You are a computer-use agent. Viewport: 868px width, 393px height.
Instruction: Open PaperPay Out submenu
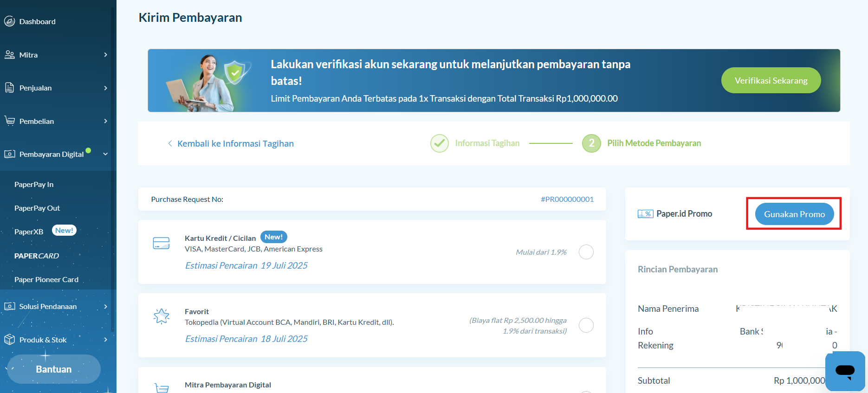[37, 208]
